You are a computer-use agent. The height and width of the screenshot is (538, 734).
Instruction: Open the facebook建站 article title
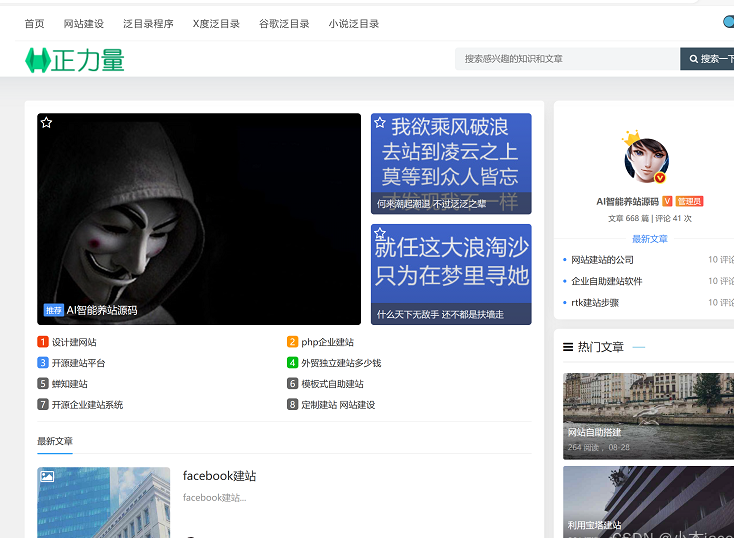pos(219,476)
